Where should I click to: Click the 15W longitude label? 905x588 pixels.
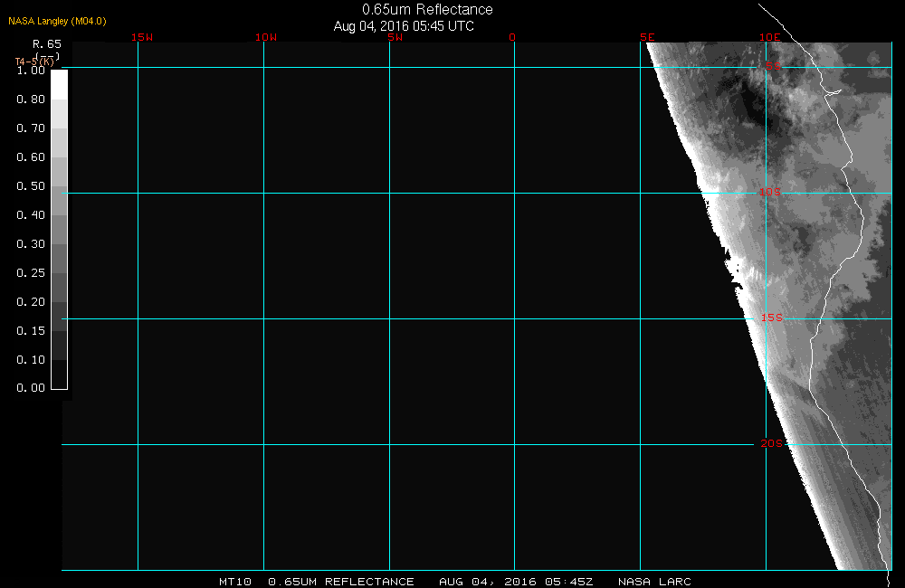point(141,37)
